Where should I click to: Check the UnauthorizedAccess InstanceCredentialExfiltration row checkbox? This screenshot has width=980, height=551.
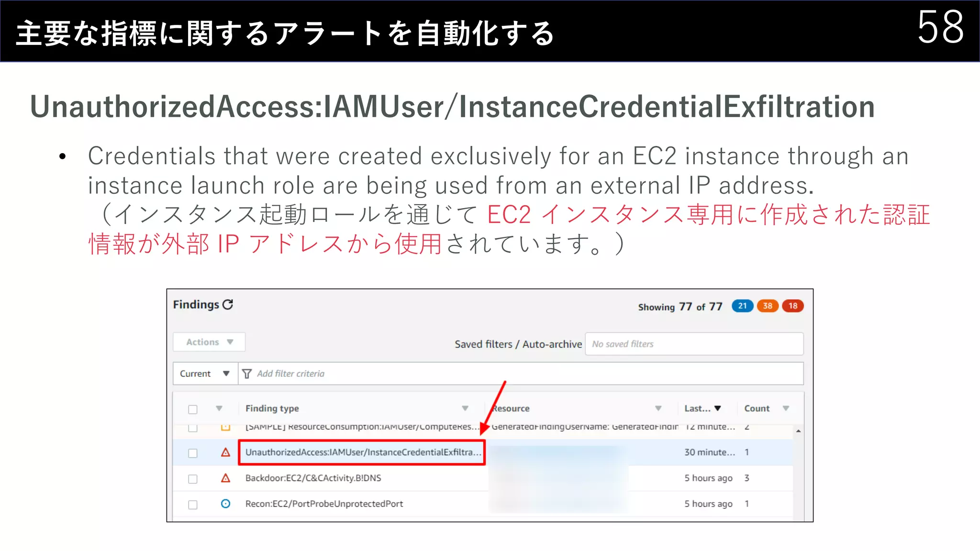(193, 453)
